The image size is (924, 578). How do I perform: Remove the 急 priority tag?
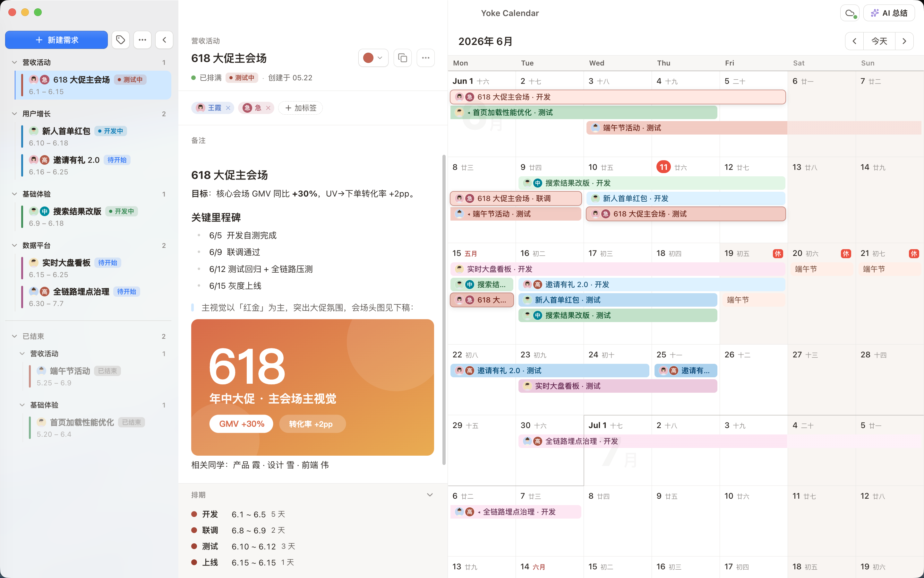[x=268, y=108]
